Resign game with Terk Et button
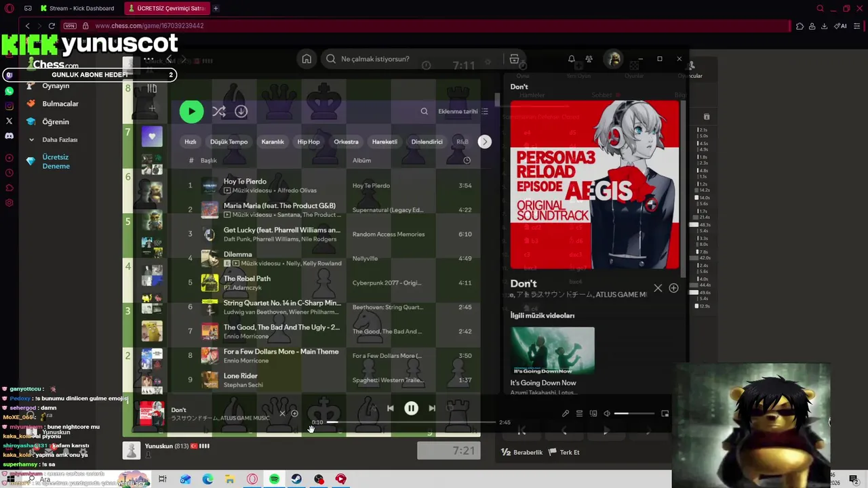This screenshot has height=488, width=868. pyautogui.click(x=564, y=452)
